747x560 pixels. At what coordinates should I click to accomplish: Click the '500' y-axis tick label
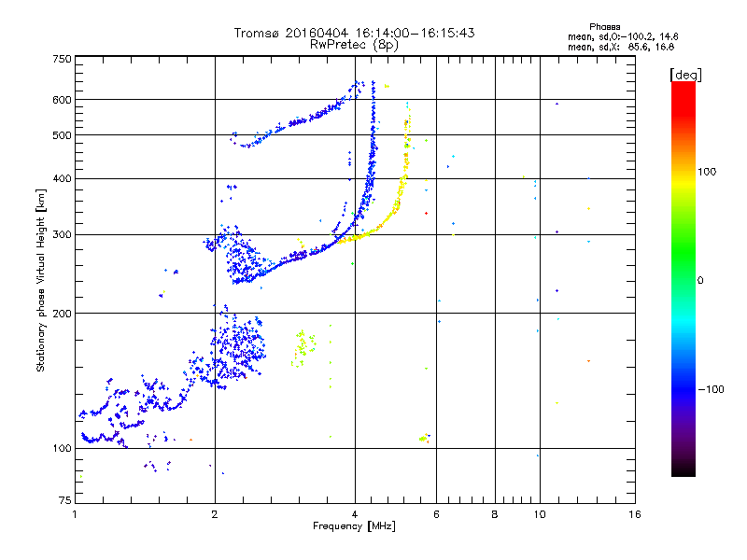click(x=63, y=135)
